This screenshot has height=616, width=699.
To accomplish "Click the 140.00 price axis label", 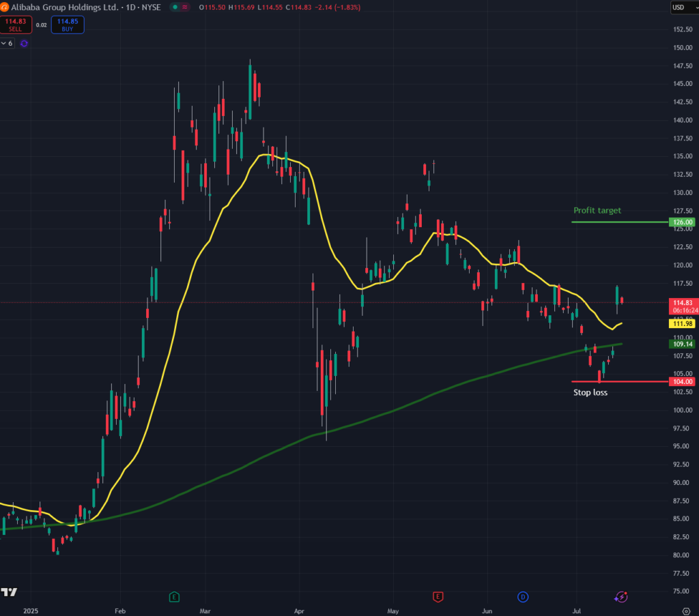I will pyautogui.click(x=683, y=120).
